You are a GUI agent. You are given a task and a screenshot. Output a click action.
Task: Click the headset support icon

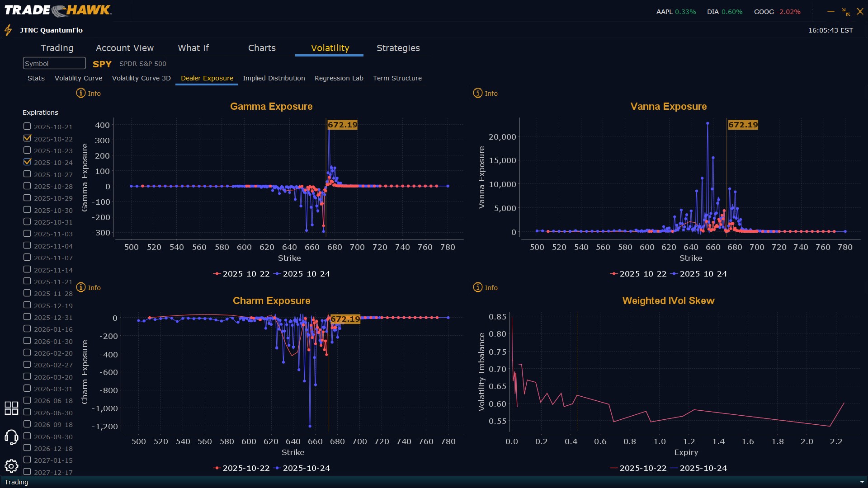pos(11,437)
